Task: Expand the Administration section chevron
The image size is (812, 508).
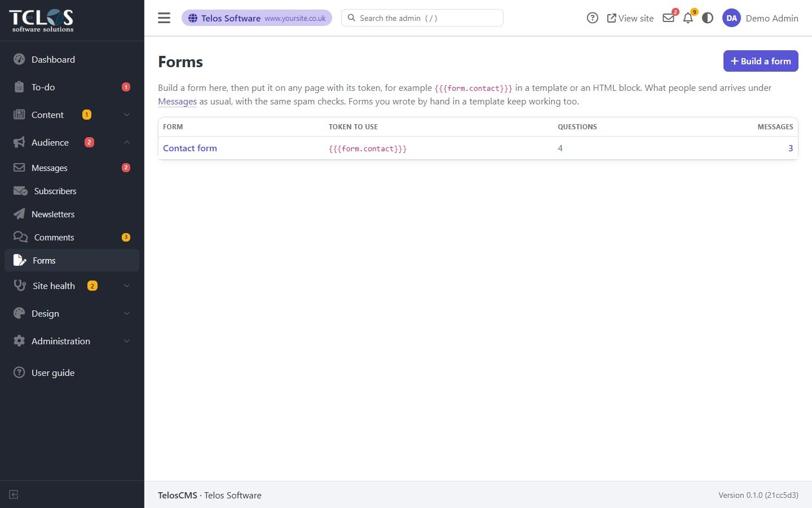Action: point(127,341)
